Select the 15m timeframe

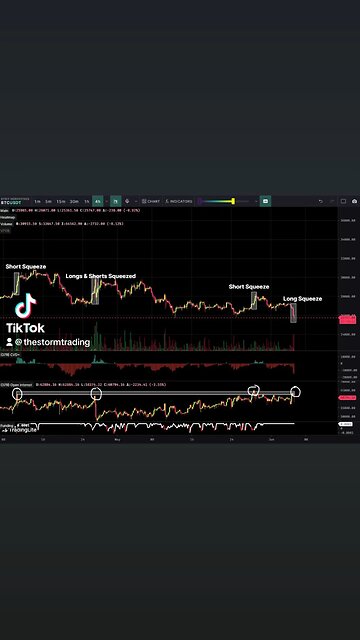click(x=60, y=202)
